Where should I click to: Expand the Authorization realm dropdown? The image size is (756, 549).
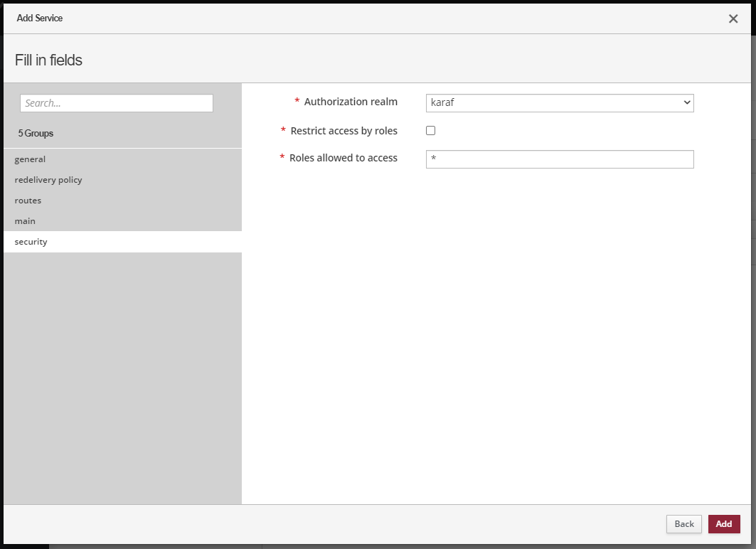pos(559,102)
